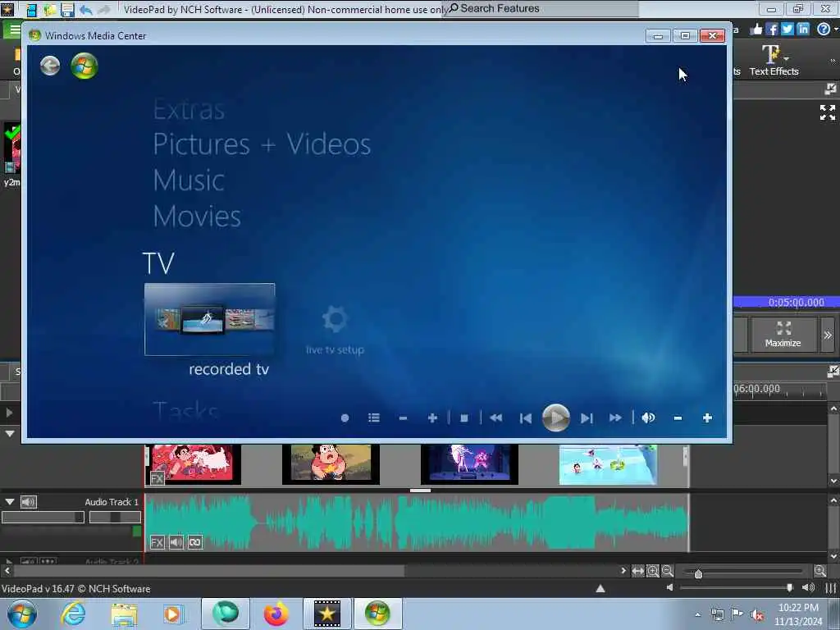
Task: Select Tasks in Media Center menu
Action: [185, 412]
